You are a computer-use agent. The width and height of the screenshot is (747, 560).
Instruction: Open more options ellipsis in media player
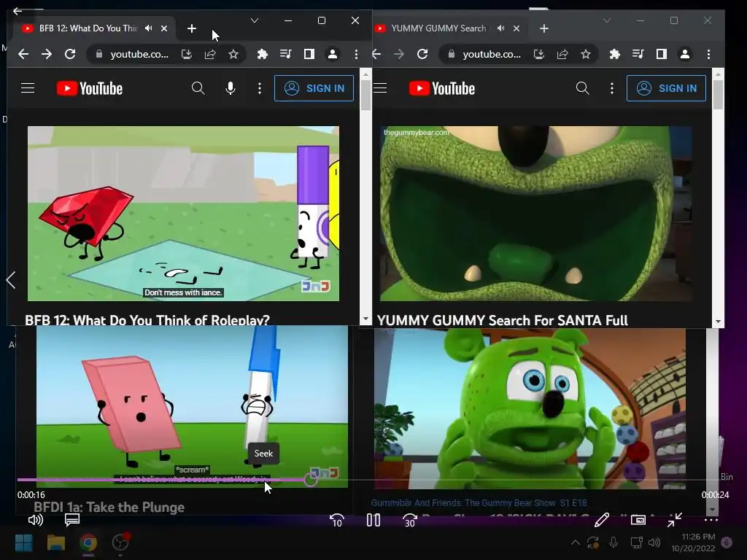click(711, 520)
